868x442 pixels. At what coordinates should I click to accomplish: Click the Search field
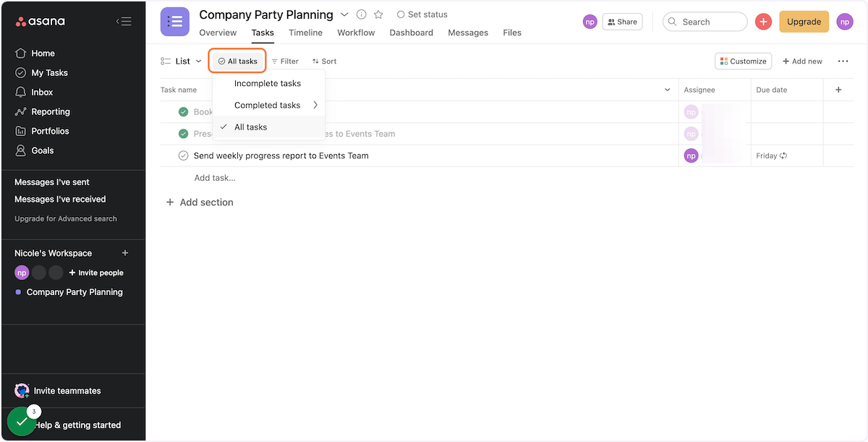(x=705, y=22)
